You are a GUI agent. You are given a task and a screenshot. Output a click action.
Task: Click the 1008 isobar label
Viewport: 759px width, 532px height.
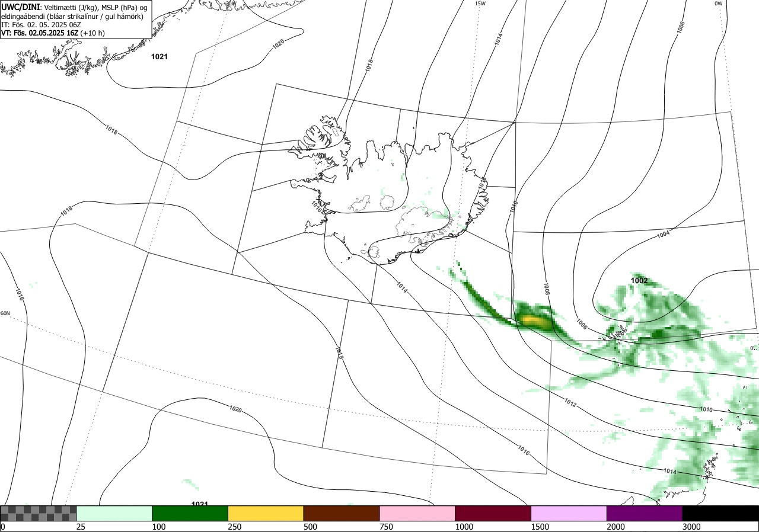pyautogui.click(x=547, y=289)
